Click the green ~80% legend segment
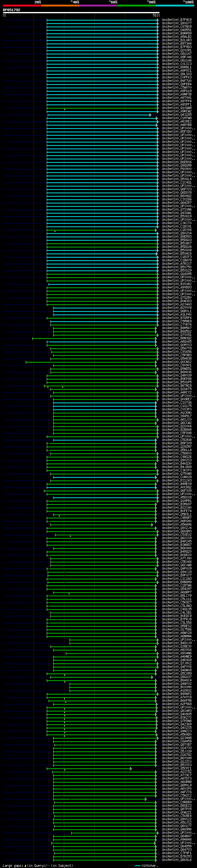The height and width of the screenshot is (868, 197). [137, 6]
